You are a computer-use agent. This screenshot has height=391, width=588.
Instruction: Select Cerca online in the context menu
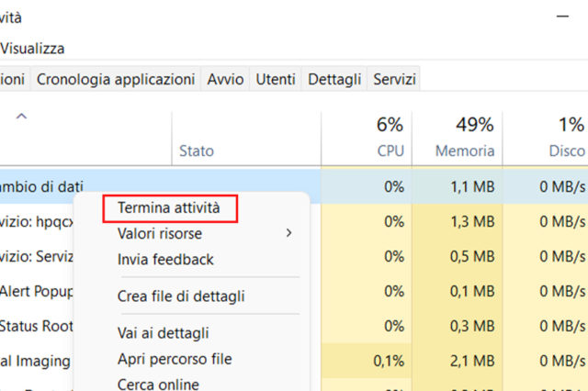158,384
